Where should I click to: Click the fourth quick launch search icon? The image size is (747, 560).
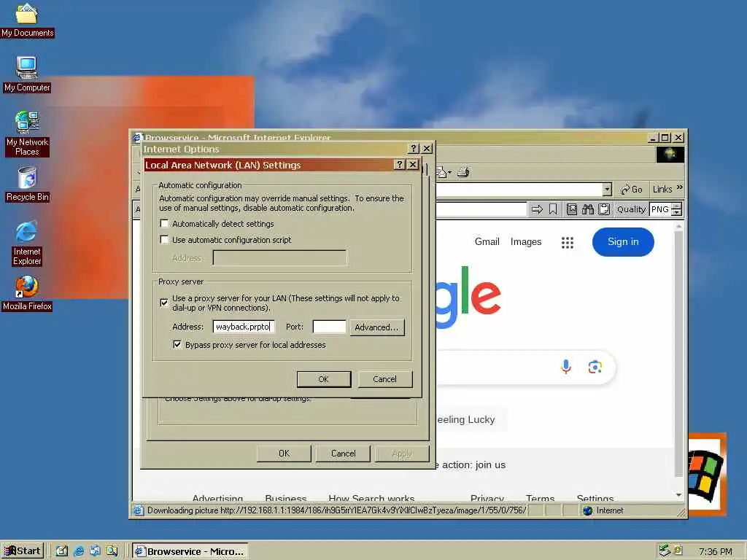tap(112, 551)
